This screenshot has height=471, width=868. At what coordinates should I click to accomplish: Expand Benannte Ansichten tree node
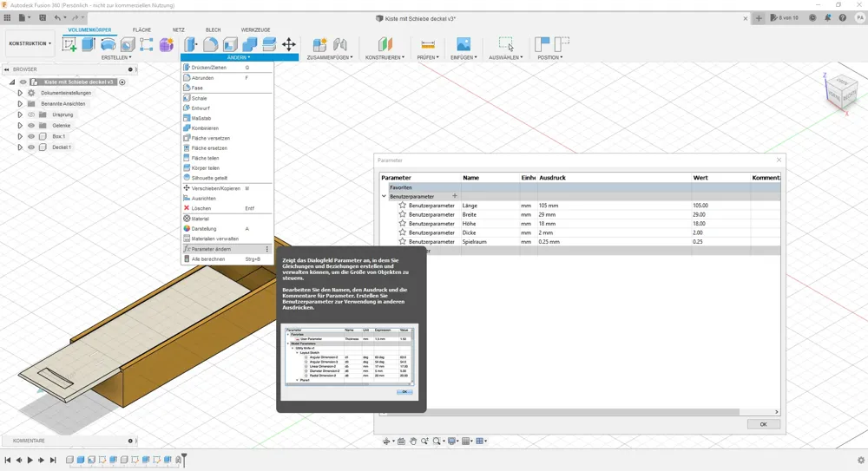20,103
